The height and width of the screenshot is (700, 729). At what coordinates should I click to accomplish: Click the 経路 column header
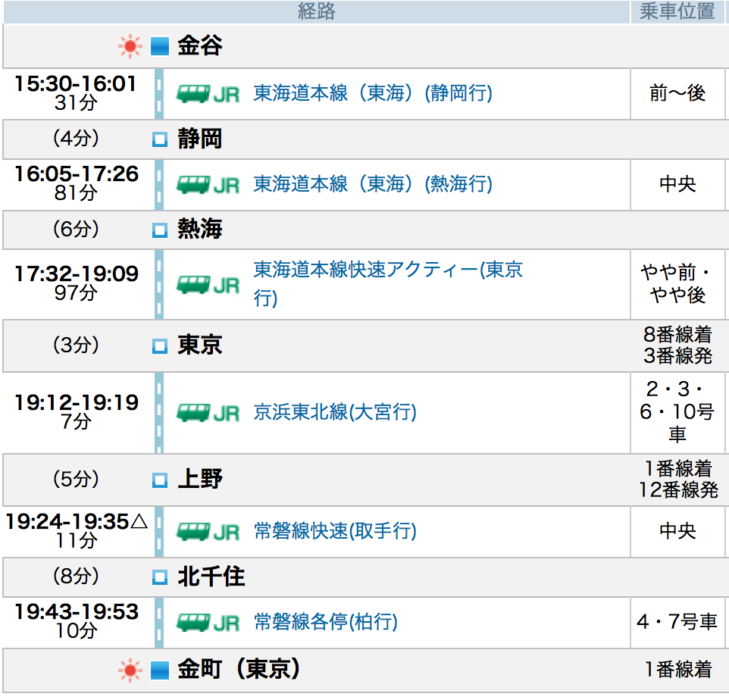tap(317, 11)
